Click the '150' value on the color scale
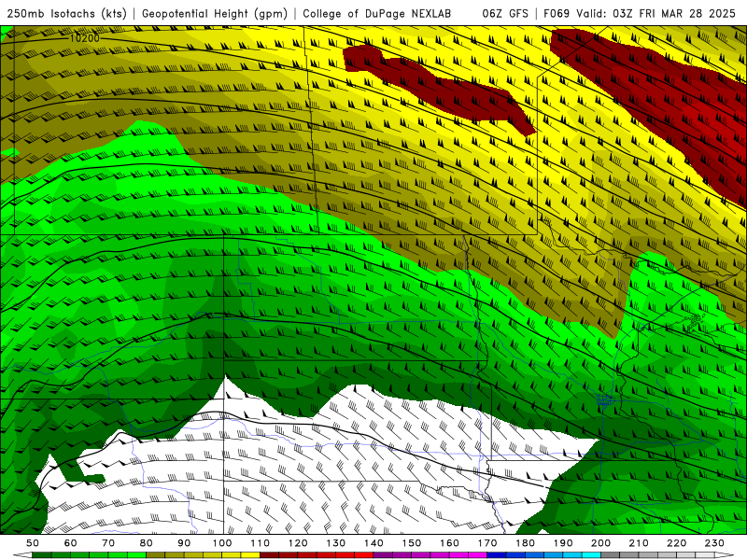This screenshot has height=560, width=747. [x=412, y=543]
